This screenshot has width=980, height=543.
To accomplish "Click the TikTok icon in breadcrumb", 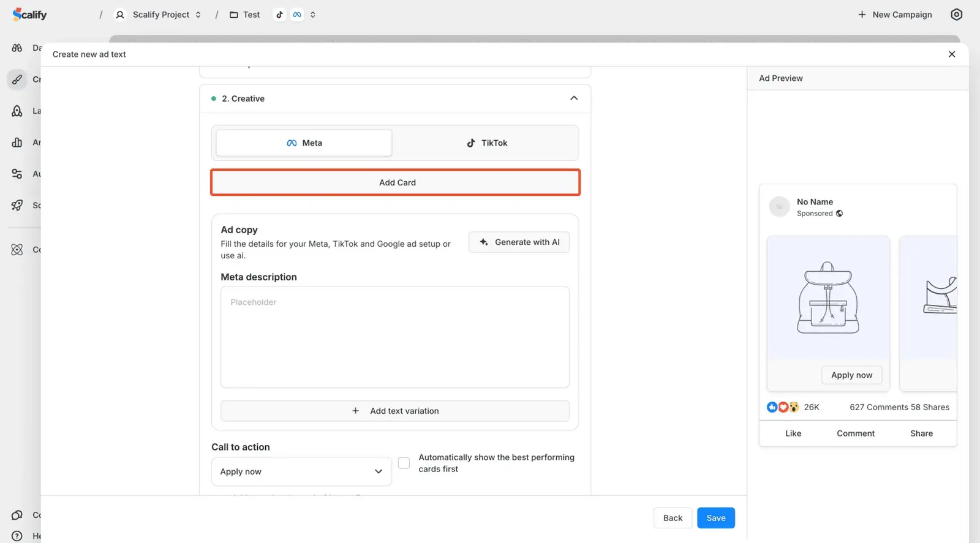I will [279, 15].
